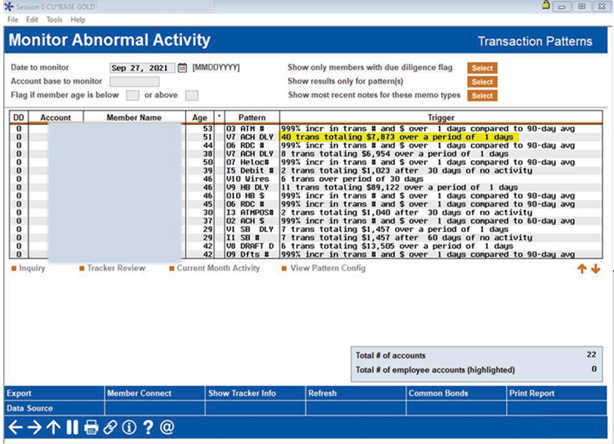Click the Total # of accounts value 22
Viewport: 614px width, 444px height.
(x=591, y=355)
